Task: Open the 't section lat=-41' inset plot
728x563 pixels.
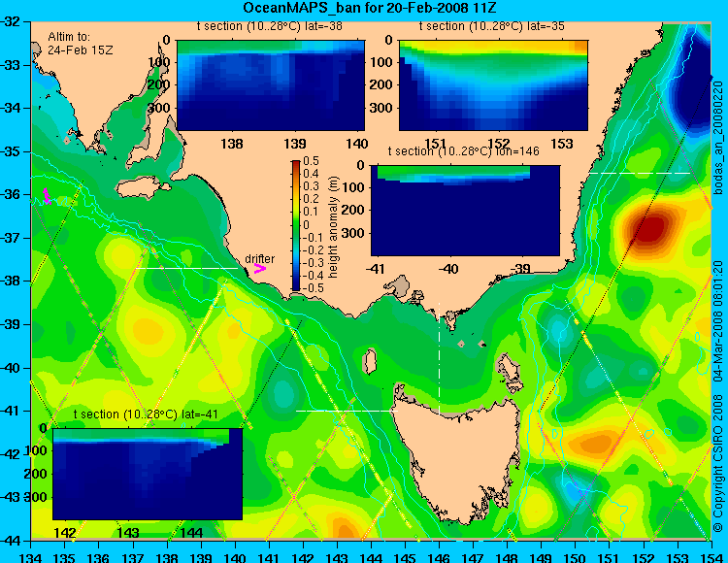Action: (x=148, y=474)
